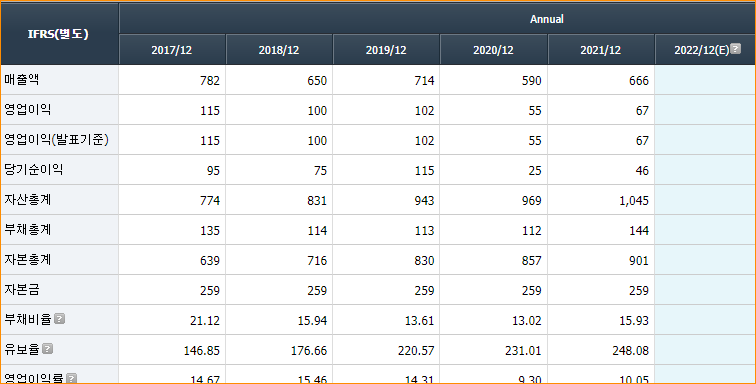Click 영업이익 row value 115 under 2017/12
756x384 pixels.
[210, 110]
